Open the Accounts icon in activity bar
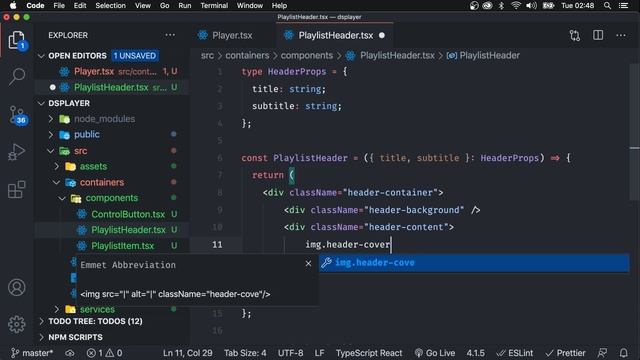 (17, 287)
